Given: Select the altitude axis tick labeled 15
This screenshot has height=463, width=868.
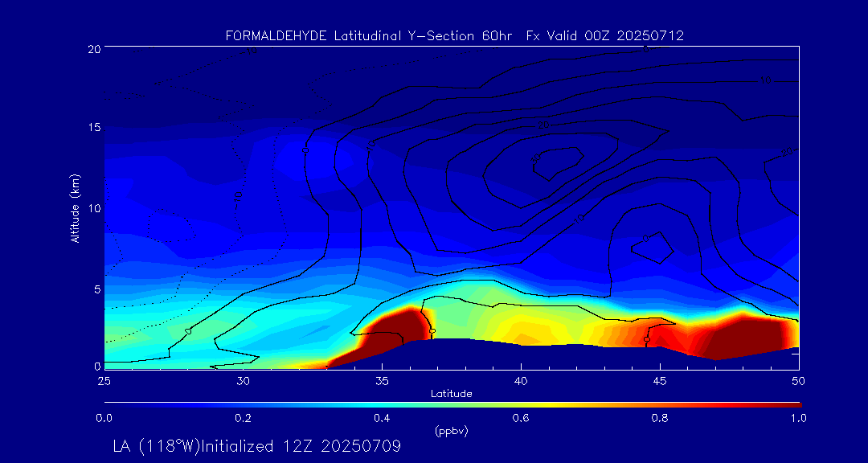Looking at the screenshot, I should click(x=93, y=127).
